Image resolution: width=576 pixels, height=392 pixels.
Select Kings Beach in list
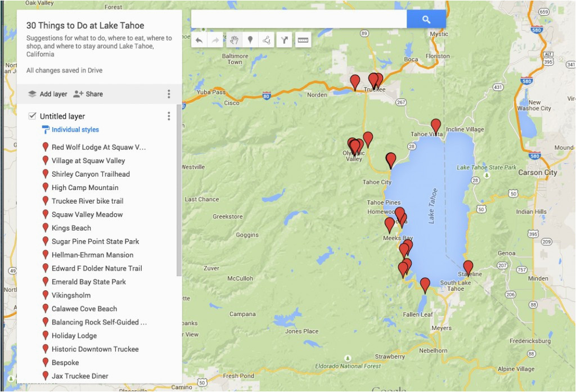click(71, 228)
